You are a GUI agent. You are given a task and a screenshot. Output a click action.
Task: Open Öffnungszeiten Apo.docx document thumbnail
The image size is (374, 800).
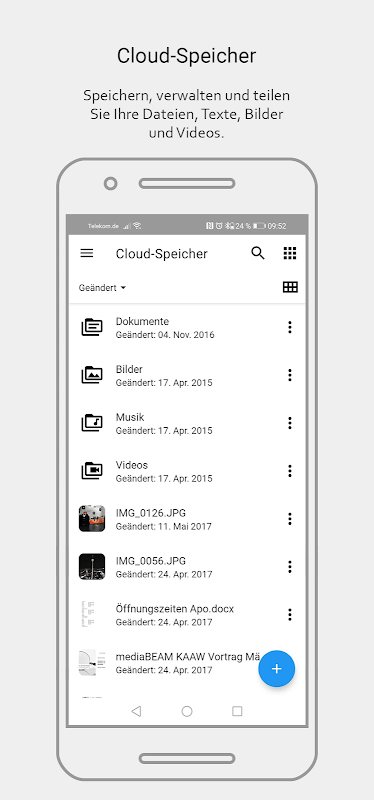pos(92,614)
